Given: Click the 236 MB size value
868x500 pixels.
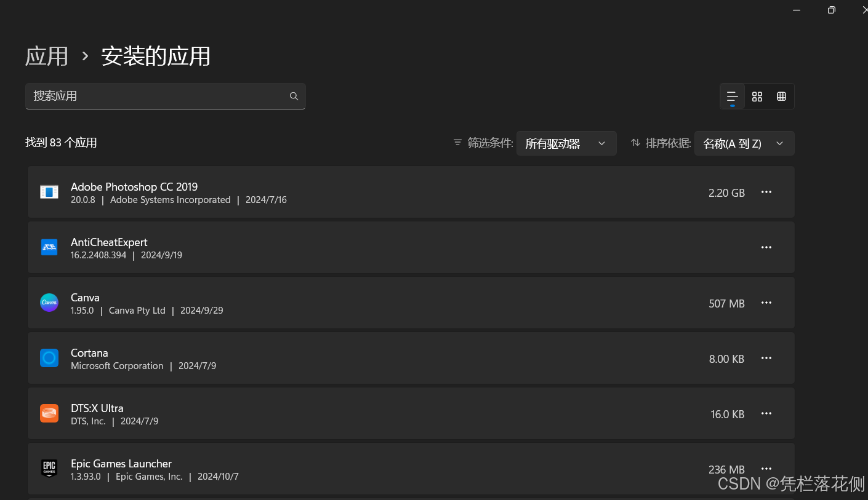Looking at the screenshot, I should [726, 469].
